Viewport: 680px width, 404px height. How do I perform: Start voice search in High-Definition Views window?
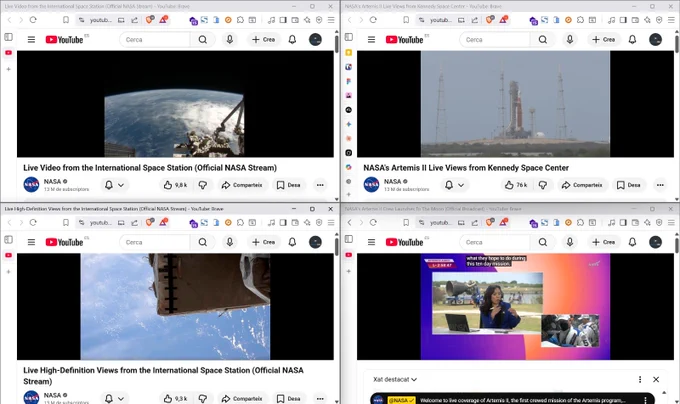tap(229, 242)
